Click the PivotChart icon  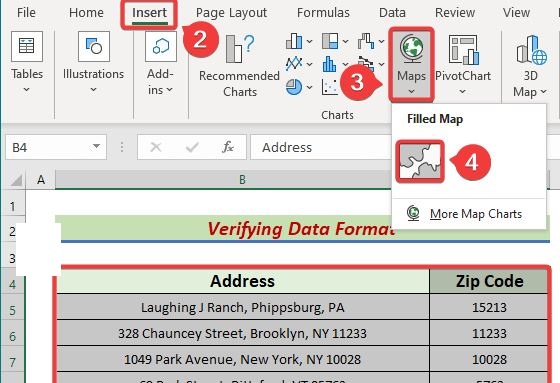coord(463,49)
